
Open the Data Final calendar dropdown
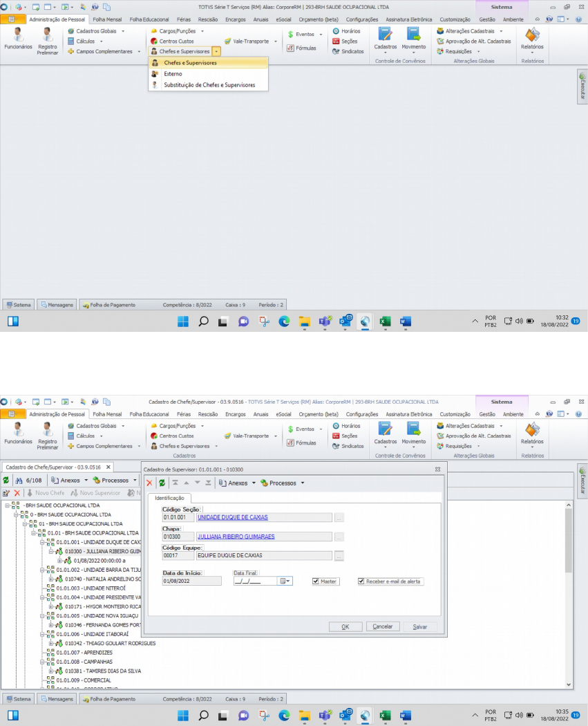283,581
